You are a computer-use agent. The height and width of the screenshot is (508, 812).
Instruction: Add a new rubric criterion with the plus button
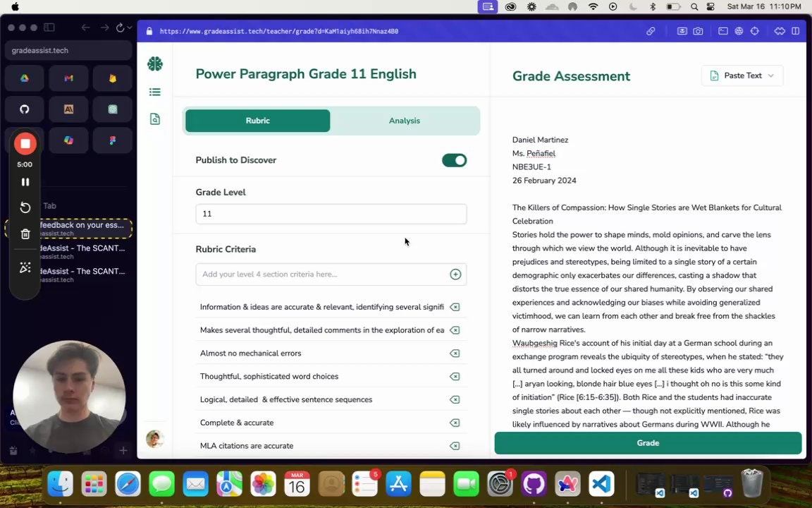click(455, 274)
